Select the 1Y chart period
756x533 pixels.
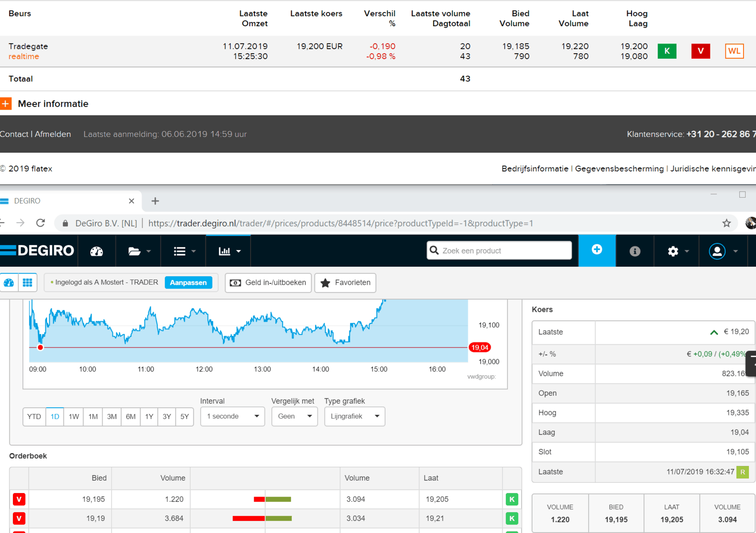point(149,417)
